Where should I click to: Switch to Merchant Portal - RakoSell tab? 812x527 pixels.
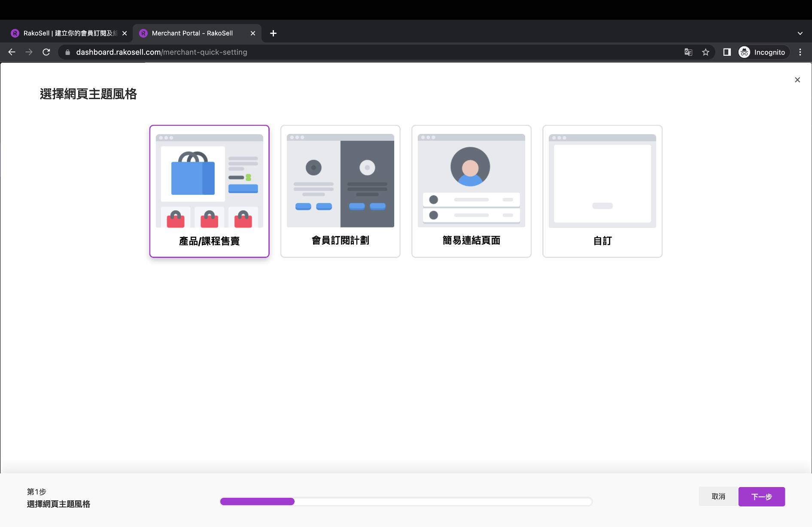tap(192, 33)
